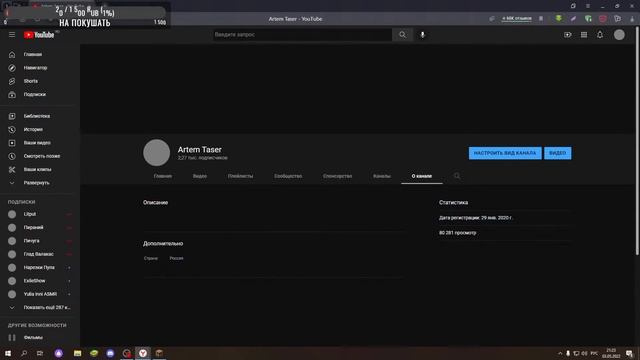Open Yulia Inni ASMR subscription channel

click(x=40, y=294)
